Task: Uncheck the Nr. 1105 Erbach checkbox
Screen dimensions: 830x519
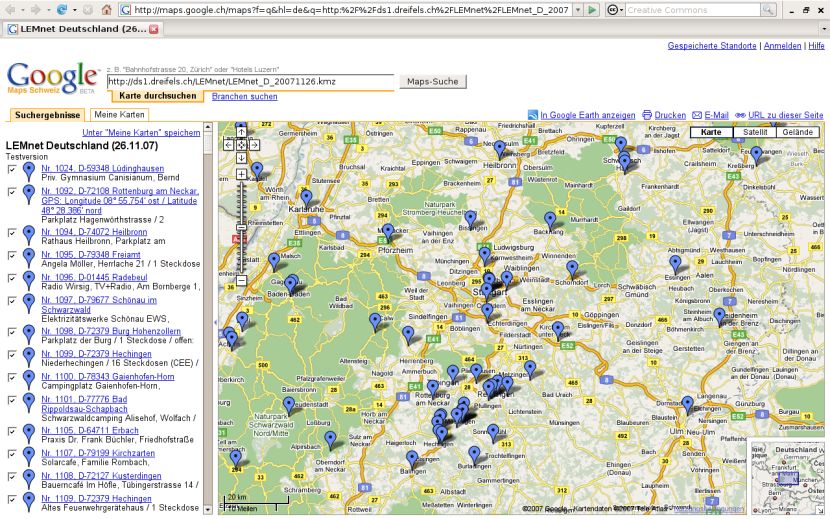Action: (x=12, y=431)
